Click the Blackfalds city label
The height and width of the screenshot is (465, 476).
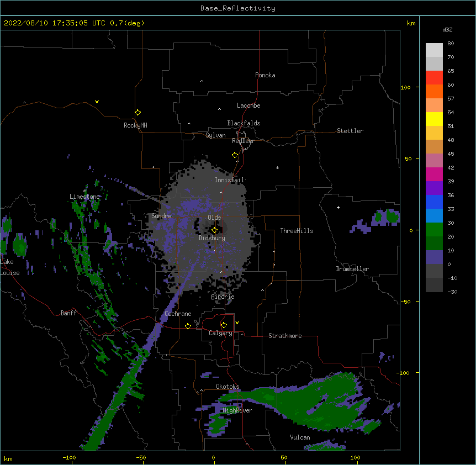(244, 123)
